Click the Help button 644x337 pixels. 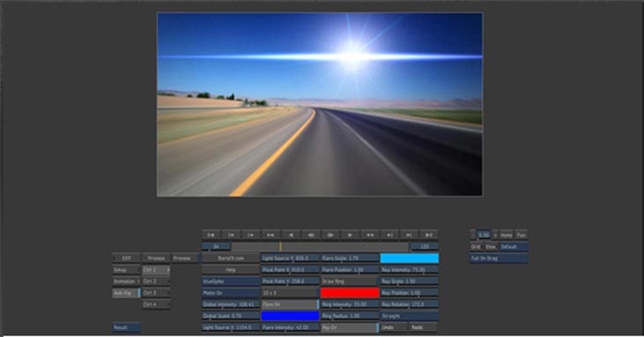tap(231, 270)
